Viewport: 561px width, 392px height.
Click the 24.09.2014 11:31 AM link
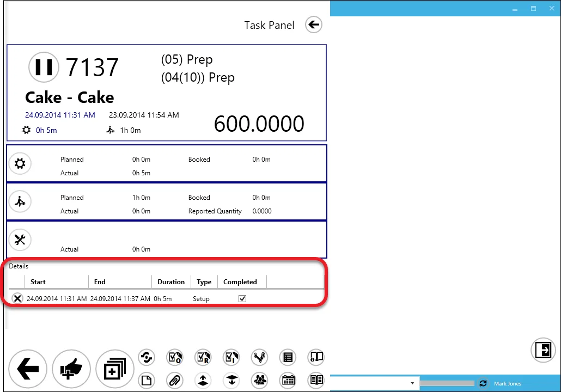point(60,115)
